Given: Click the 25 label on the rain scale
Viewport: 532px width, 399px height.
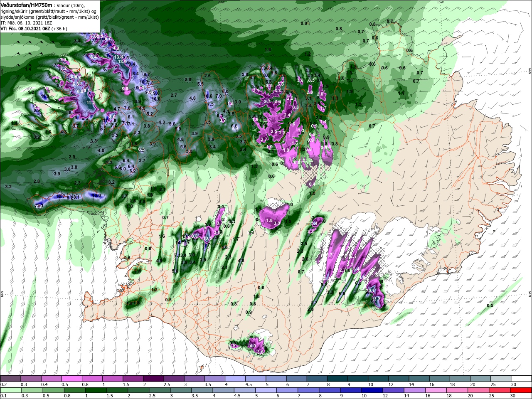Looking at the screenshot, I should [x=491, y=395].
